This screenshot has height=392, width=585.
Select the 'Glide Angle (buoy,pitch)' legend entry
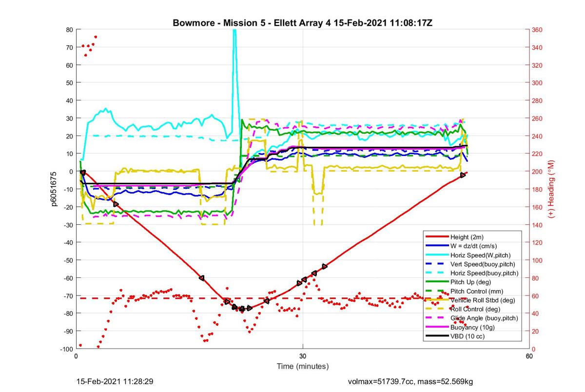(x=484, y=318)
